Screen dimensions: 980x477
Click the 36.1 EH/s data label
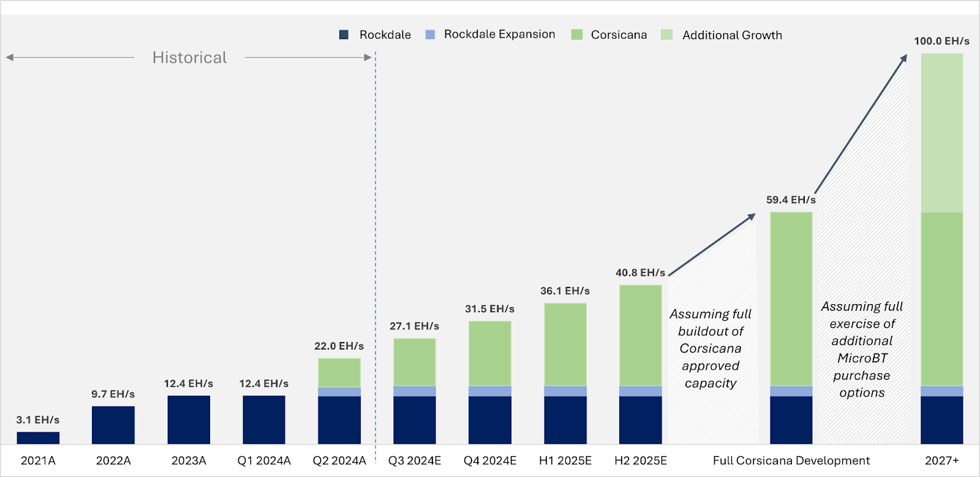pos(565,291)
